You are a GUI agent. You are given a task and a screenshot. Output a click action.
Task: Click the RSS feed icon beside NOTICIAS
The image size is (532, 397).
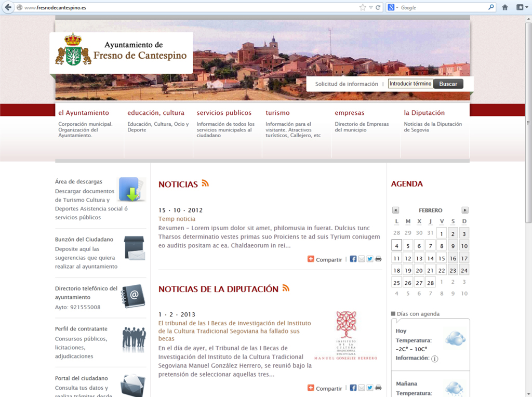(205, 183)
